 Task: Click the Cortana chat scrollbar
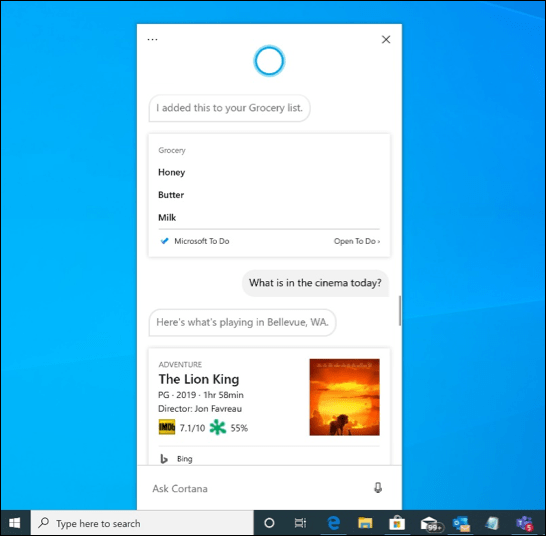click(x=400, y=311)
